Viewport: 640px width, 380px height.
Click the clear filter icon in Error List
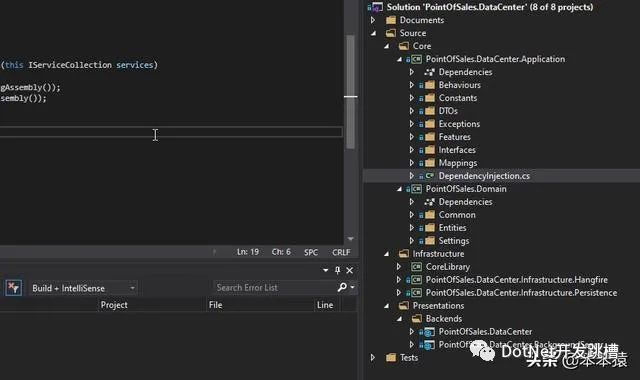click(x=13, y=288)
